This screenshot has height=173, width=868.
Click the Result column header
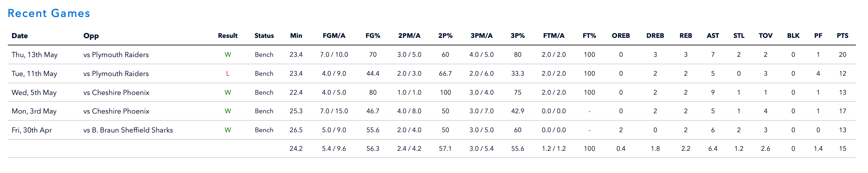tap(228, 36)
